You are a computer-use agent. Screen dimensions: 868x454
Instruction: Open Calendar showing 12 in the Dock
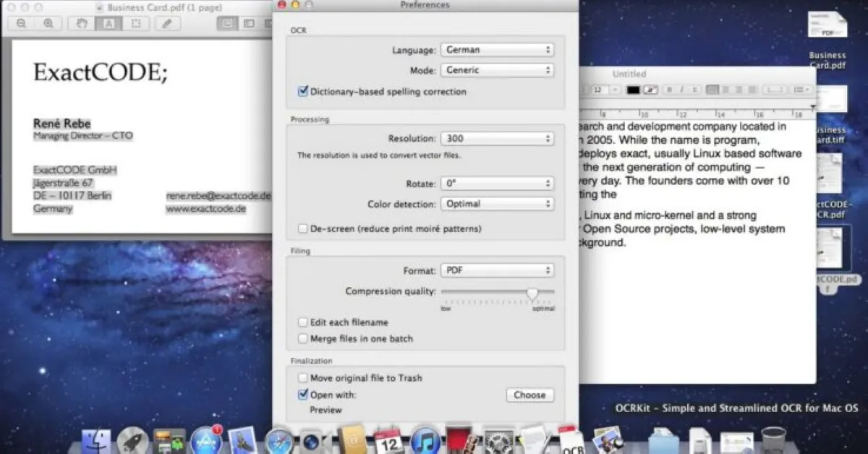coord(388,440)
